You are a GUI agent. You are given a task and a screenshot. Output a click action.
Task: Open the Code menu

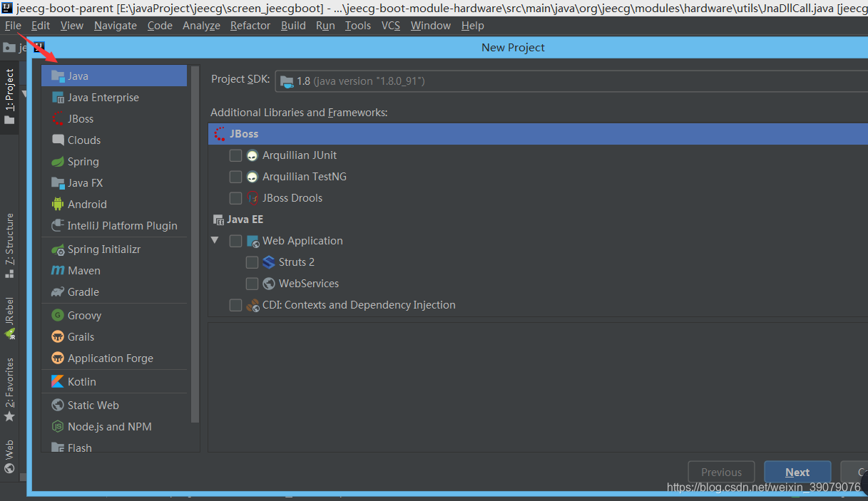(x=160, y=26)
